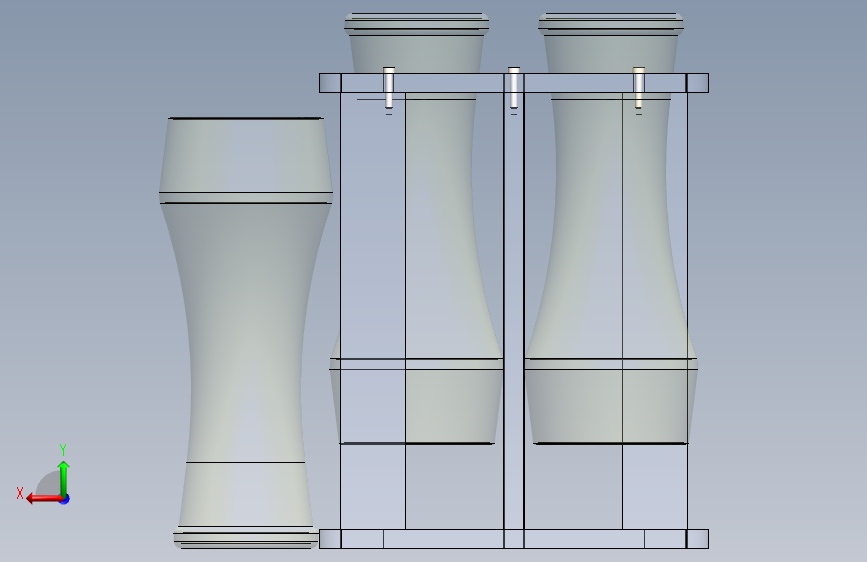Select the left pin in top plate
This screenshot has width=867, height=562.
389,87
